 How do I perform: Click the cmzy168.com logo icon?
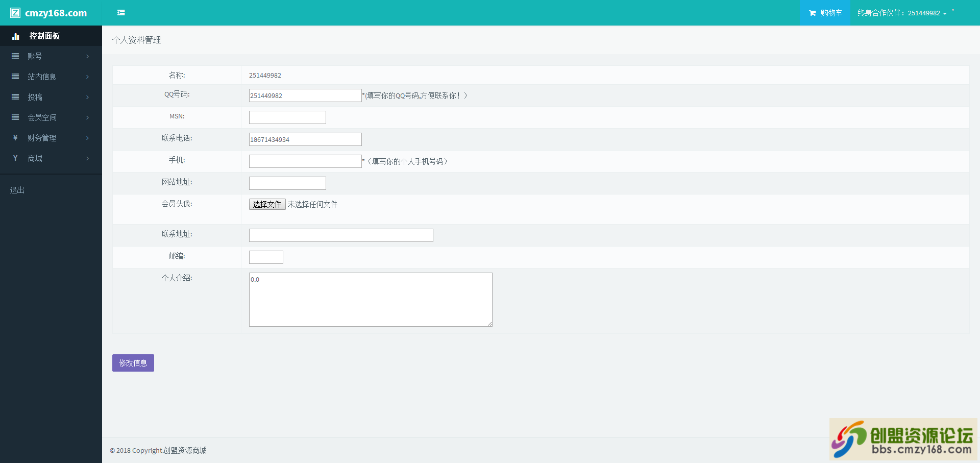tap(15, 13)
